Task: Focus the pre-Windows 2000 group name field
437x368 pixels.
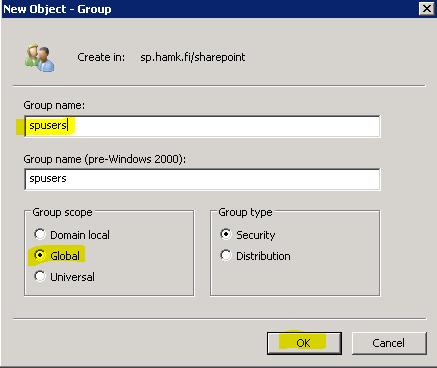Action: pos(202,179)
